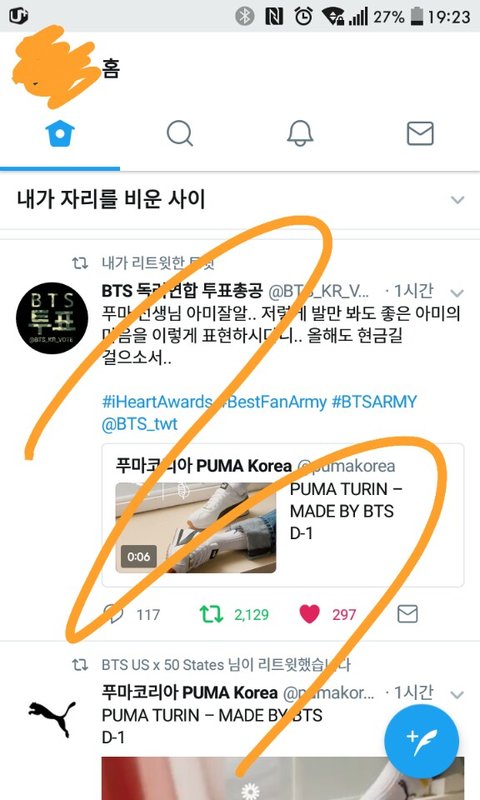Open direct messages envelope tab
Image resolution: width=480 pixels, height=800 pixels.
pyautogui.click(x=420, y=134)
